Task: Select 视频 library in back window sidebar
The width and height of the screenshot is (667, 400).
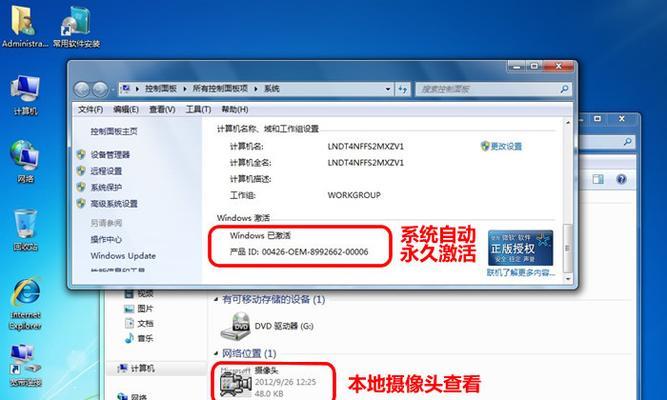Action: (x=139, y=293)
